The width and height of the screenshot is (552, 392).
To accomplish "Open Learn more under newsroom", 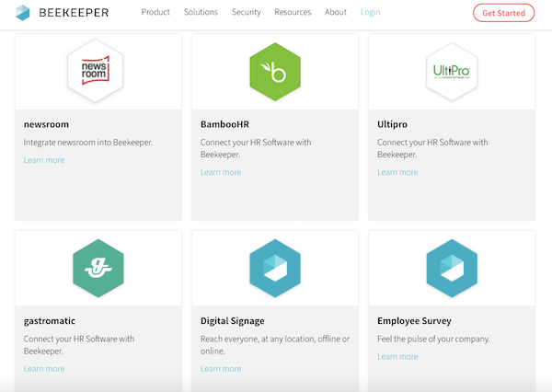I will (x=44, y=160).
